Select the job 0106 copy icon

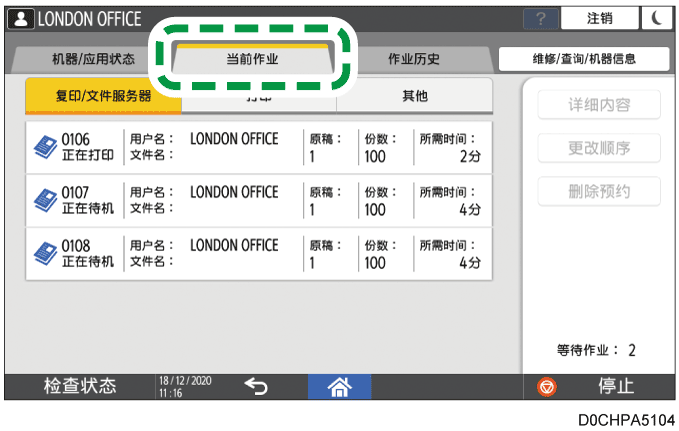click(45, 146)
